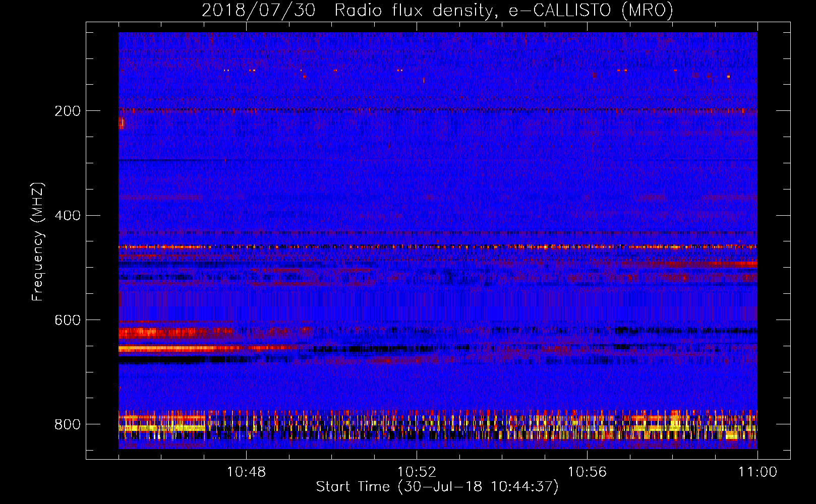Click the "Frequency (MHZ)" axis label
This screenshot has height=504, width=816.
pos(37,241)
